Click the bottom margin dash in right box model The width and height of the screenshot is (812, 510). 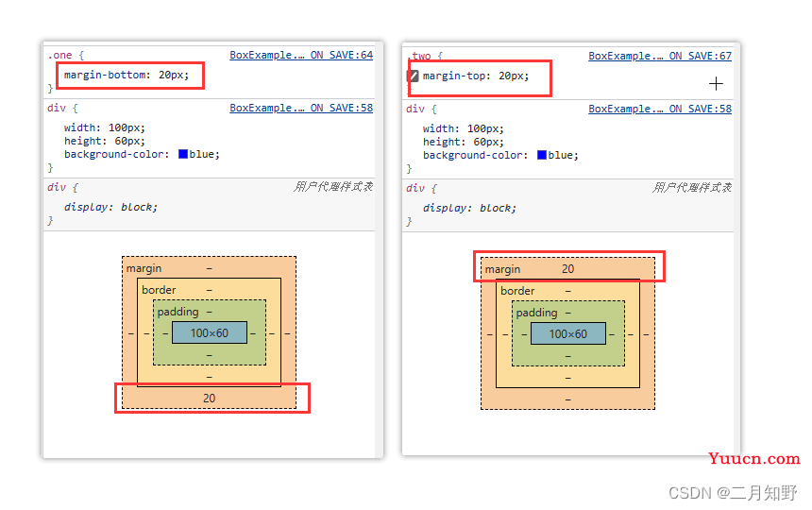point(568,399)
